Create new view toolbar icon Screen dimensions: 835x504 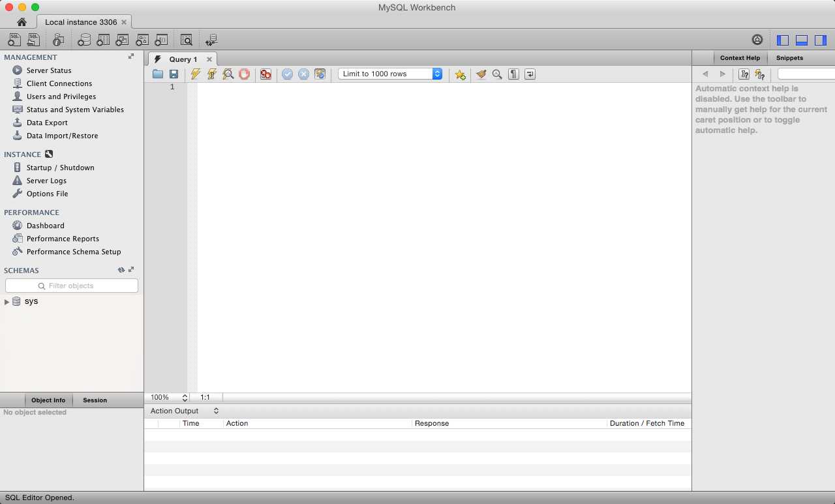(x=122, y=40)
